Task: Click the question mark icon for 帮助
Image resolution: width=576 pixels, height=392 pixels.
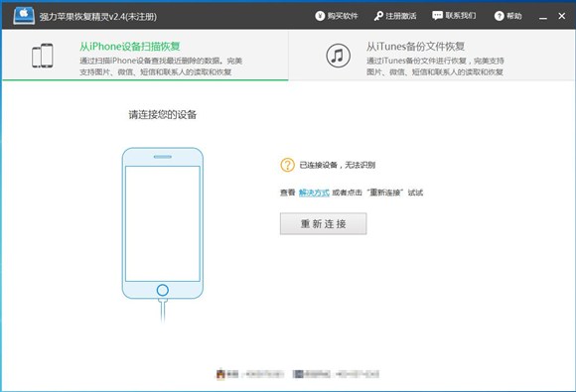Action: [x=499, y=16]
